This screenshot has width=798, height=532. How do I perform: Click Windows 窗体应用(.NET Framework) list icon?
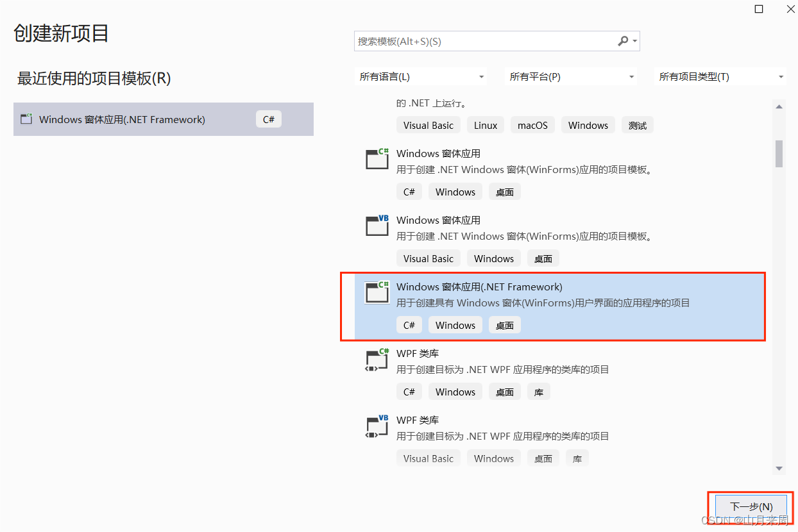pos(377,292)
